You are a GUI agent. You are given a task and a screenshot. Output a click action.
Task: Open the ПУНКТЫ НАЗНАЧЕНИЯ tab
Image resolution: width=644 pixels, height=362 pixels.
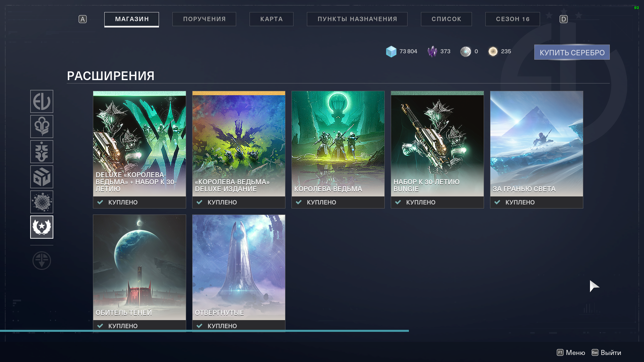[357, 19]
